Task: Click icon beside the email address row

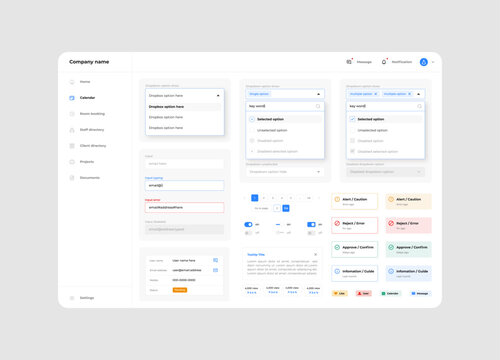Action: (215, 270)
